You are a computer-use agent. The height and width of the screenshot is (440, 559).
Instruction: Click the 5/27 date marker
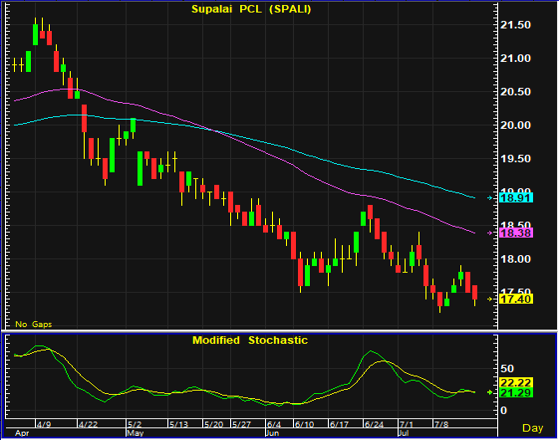(241, 424)
